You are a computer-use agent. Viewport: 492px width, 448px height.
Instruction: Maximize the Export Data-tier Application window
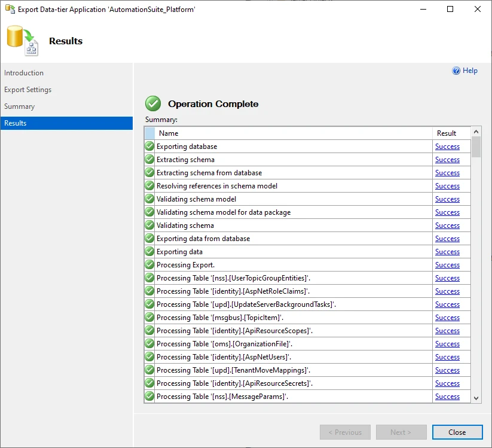pyautogui.click(x=450, y=9)
